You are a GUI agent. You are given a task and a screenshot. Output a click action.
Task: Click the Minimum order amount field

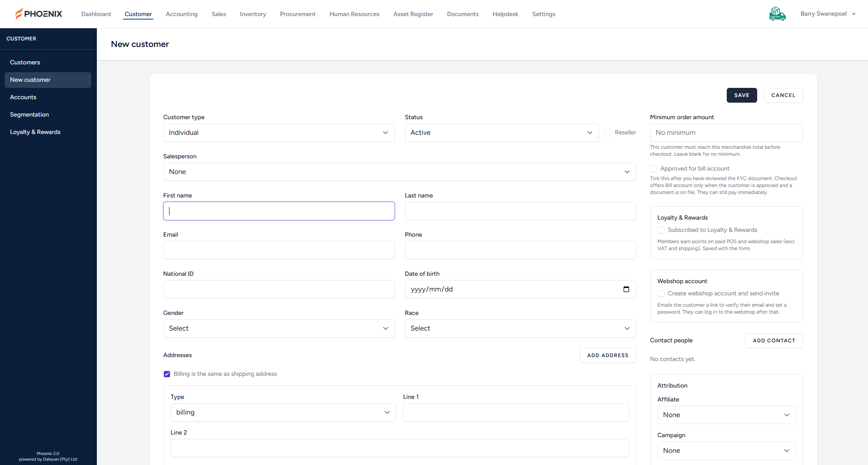[x=726, y=133]
